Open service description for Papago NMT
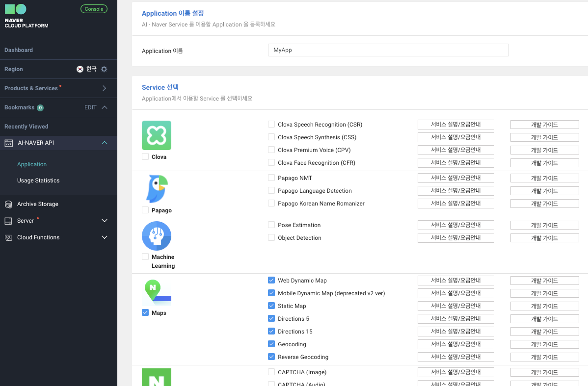The height and width of the screenshot is (386, 588). point(455,178)
